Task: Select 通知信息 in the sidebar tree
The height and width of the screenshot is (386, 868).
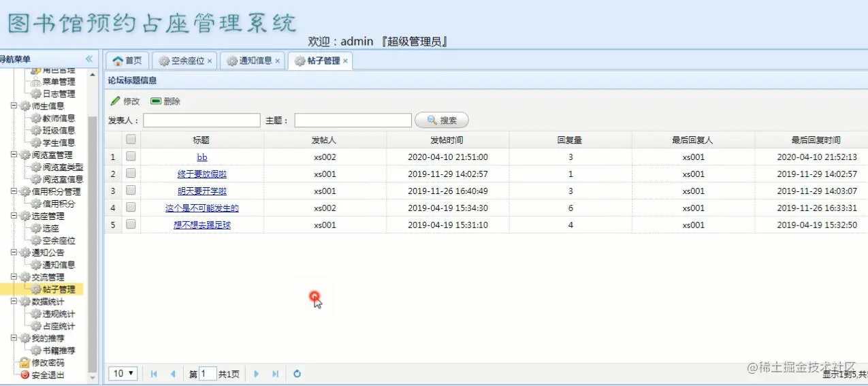Action: (53, 266)
